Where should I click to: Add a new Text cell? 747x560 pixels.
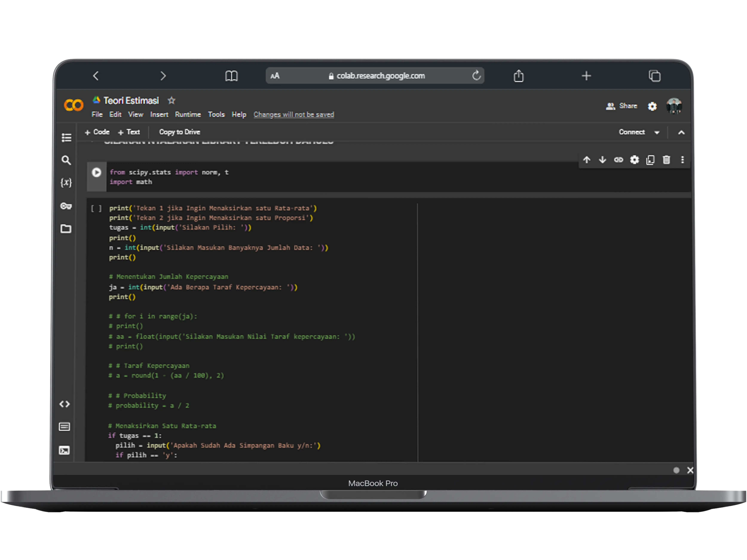pos(129,132)
